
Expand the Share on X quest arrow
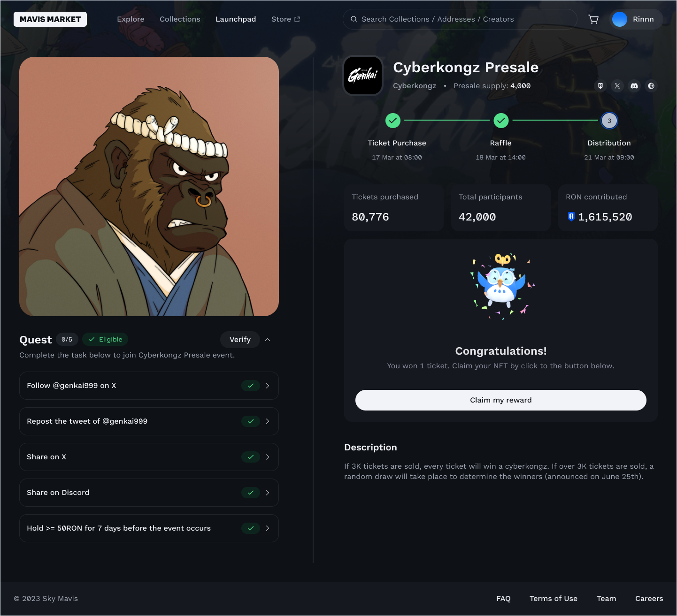click(268, 457)
